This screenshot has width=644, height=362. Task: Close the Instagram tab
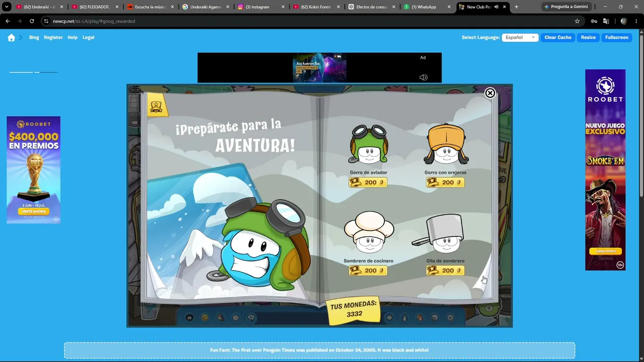tap(283, 7)
